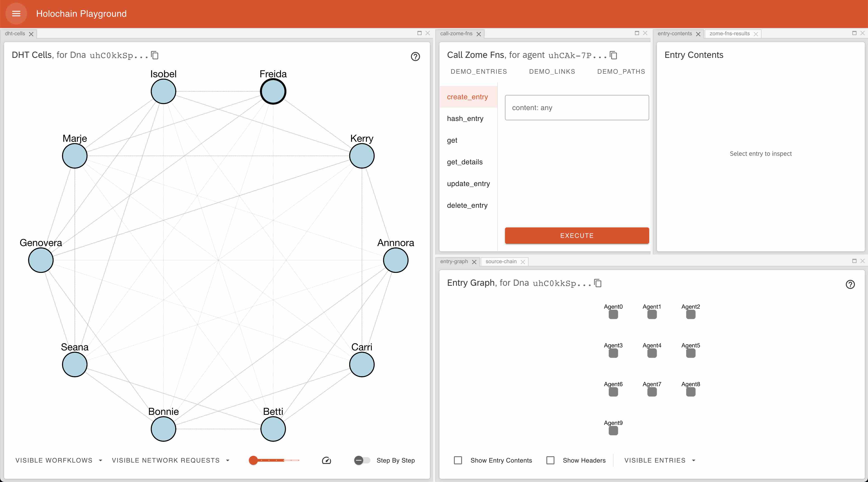Open the hamburger menu

[x=16, y=14]
